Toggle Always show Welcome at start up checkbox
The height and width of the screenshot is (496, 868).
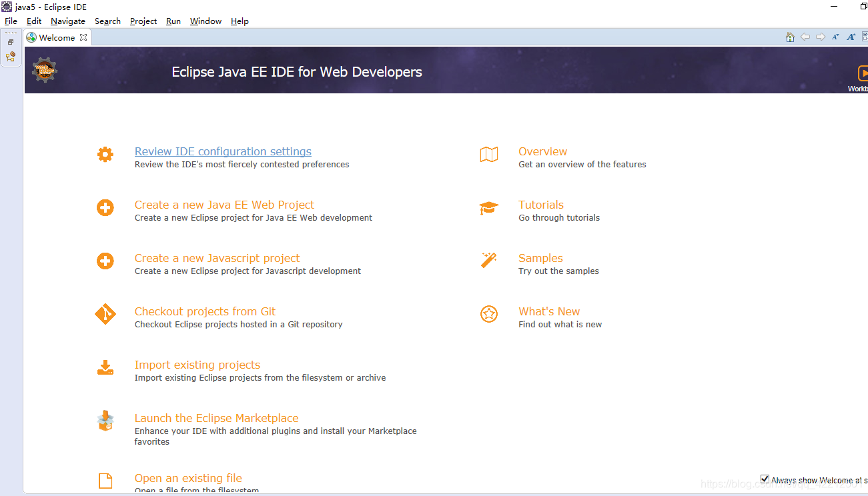coord(765,479)
